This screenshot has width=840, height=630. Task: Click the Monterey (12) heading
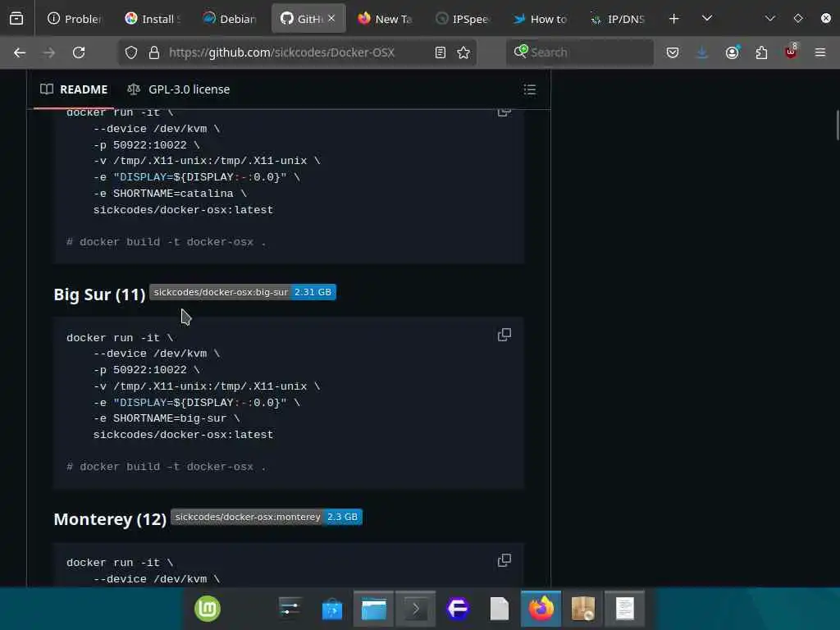click(110, 519)
